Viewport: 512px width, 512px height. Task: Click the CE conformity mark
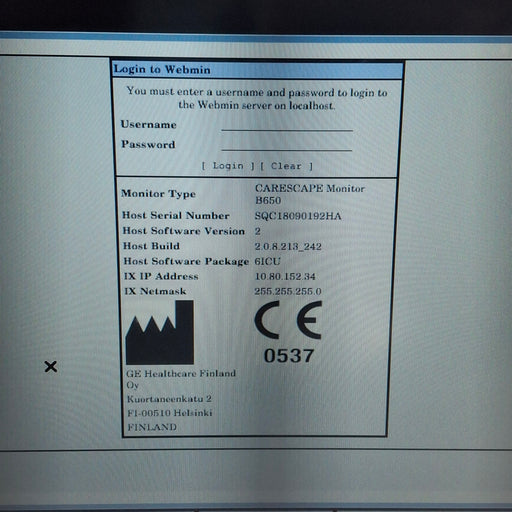(288, 320)
